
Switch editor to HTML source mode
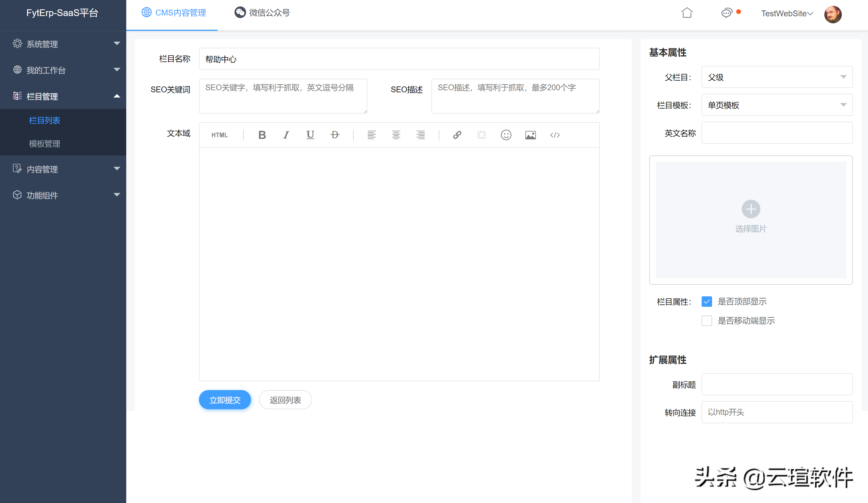point(219,135)
